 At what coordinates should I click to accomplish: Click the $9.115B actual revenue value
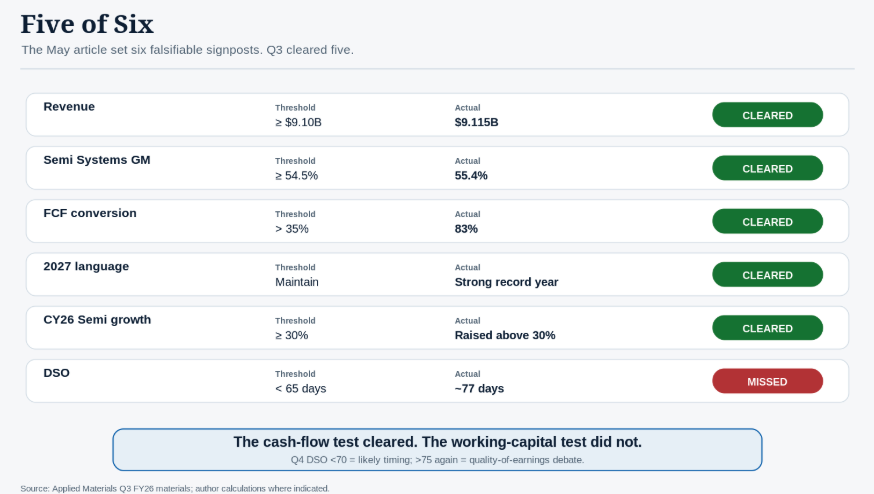pyautogui.click(x=477, y=122)
